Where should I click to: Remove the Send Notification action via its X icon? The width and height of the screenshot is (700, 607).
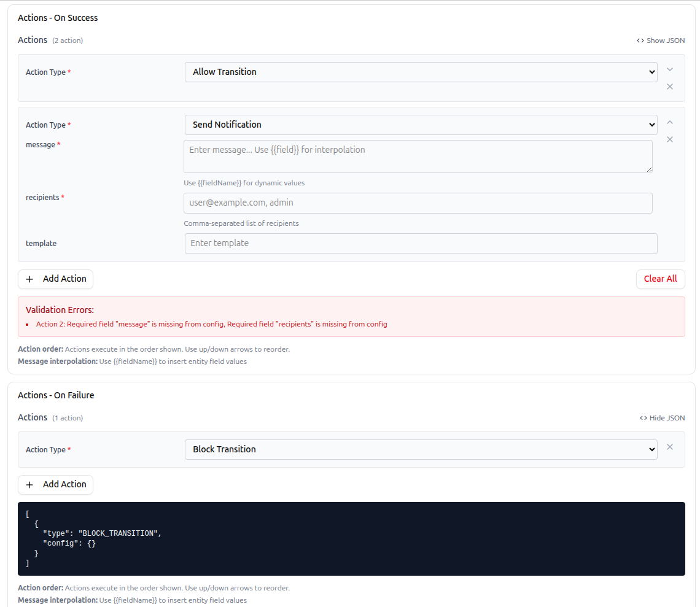click(669, 139)
